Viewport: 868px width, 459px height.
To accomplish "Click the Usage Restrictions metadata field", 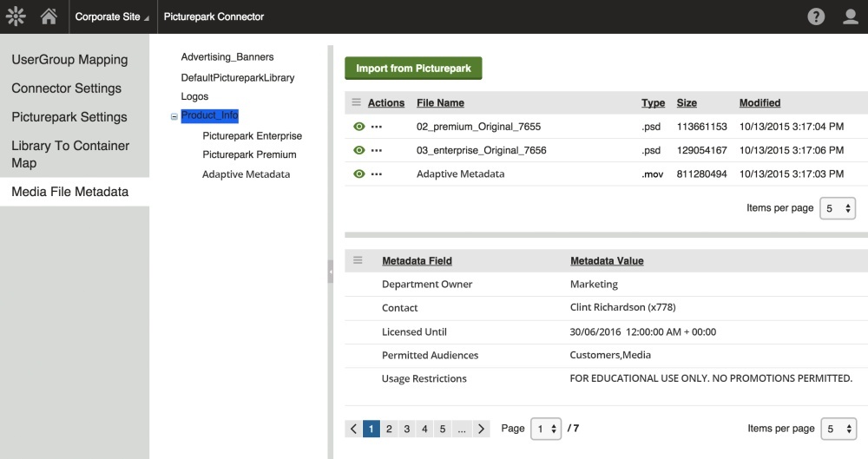I will click(424, 378).
